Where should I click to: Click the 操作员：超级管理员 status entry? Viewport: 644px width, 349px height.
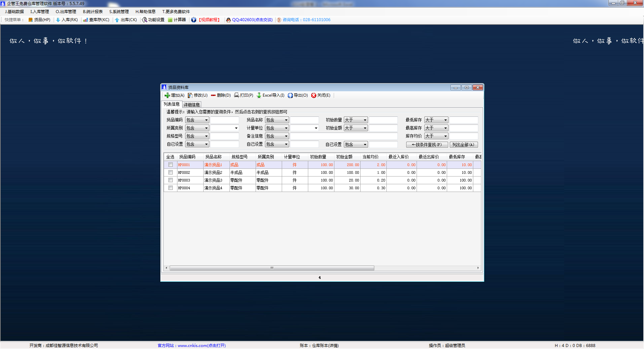coord(447,346)
